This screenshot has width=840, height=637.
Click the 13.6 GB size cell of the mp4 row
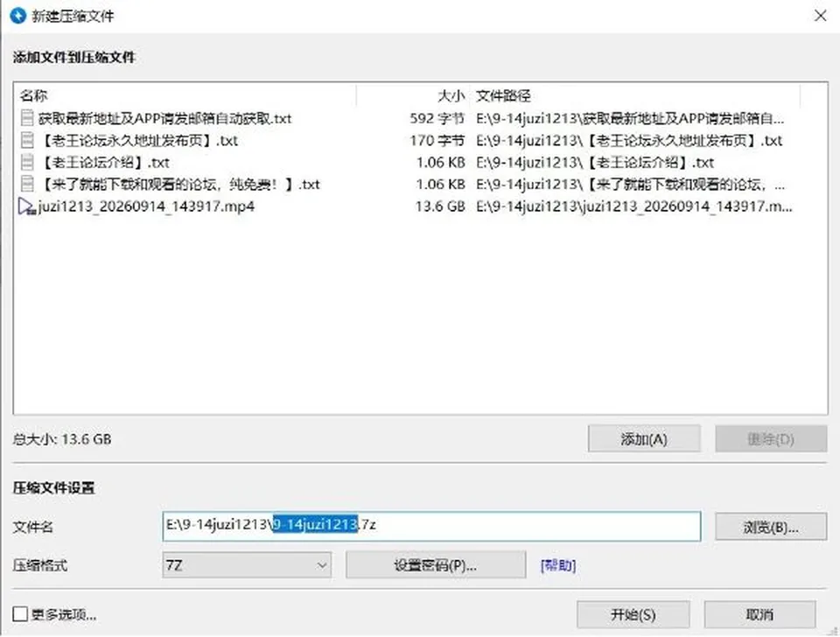pyautogui.click(x=440, y=206)
